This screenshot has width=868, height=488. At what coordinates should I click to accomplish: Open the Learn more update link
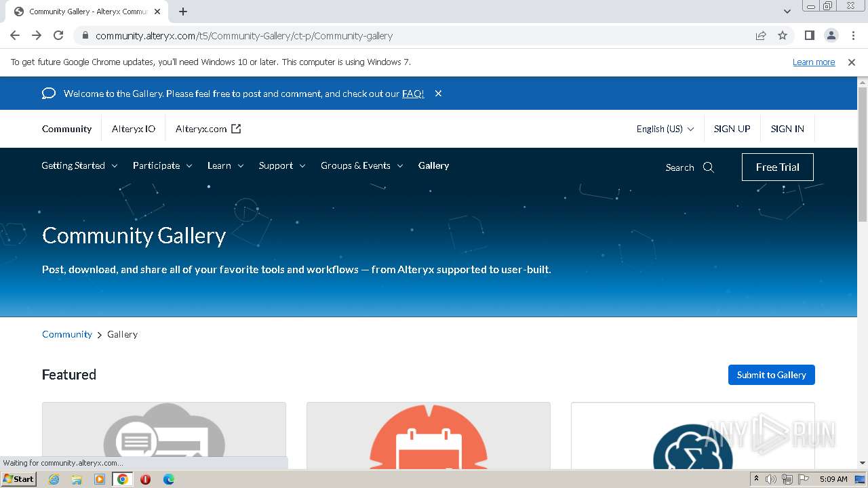(814, 62)
